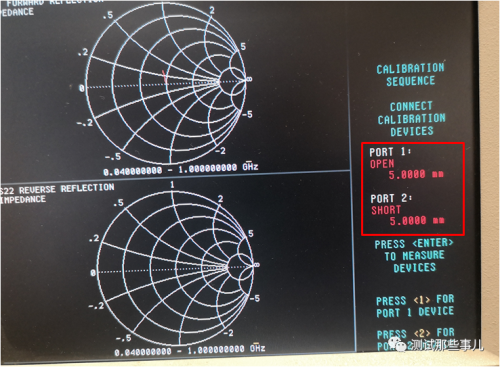Click the 0 marker on upper Smith chart
This screenshot has height=367, width=500.
81,88
